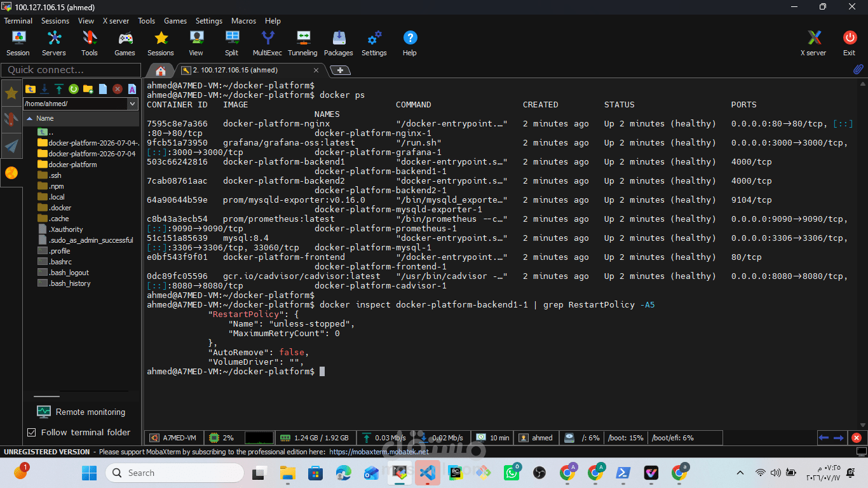Screen dimensions: 868x488
Task: Open the View toolbar button
Action: click(196, 43)
